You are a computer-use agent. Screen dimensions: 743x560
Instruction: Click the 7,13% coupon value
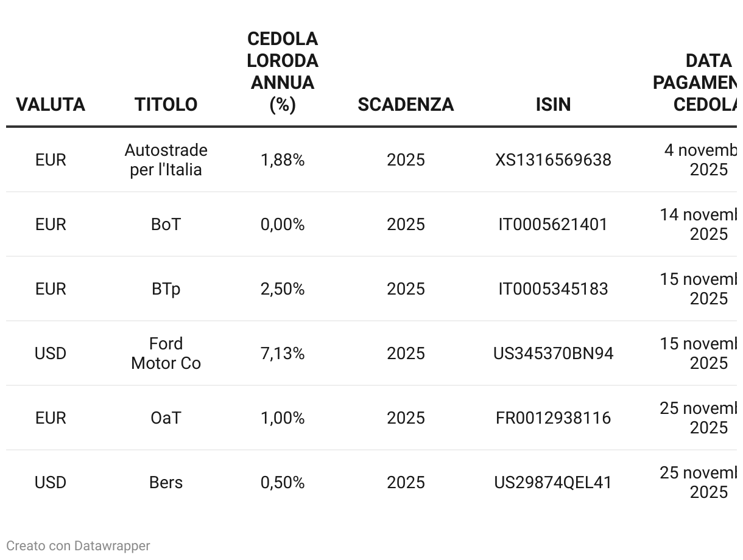click(283, 354)
